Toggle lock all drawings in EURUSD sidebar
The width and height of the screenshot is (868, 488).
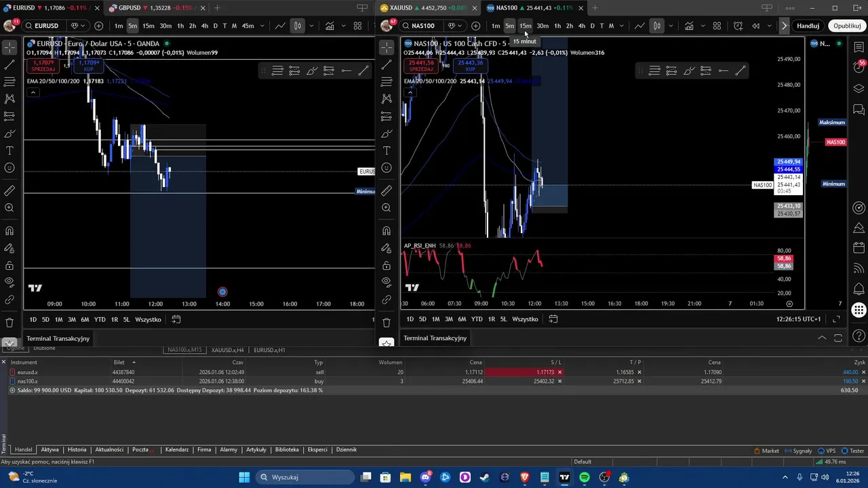coord(9,265)
